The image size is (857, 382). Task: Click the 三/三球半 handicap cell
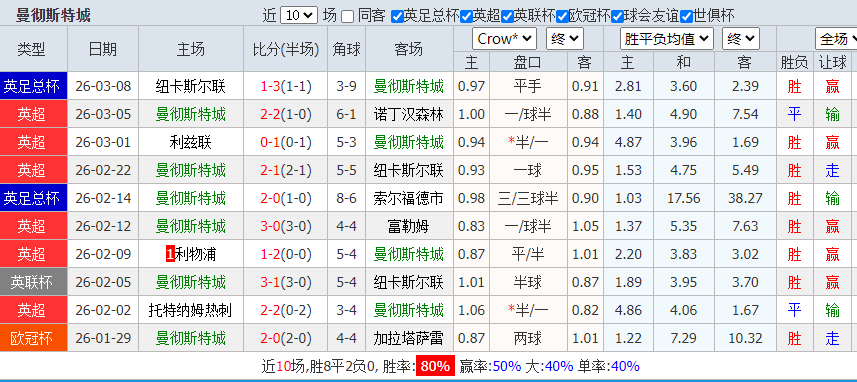[528, 198]
